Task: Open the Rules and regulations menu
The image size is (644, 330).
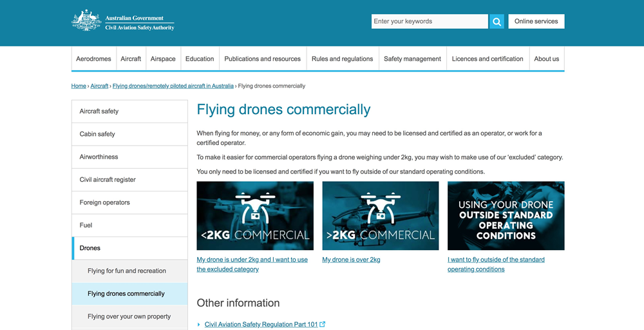Action: pyautogui.click(x=342, y=59)
